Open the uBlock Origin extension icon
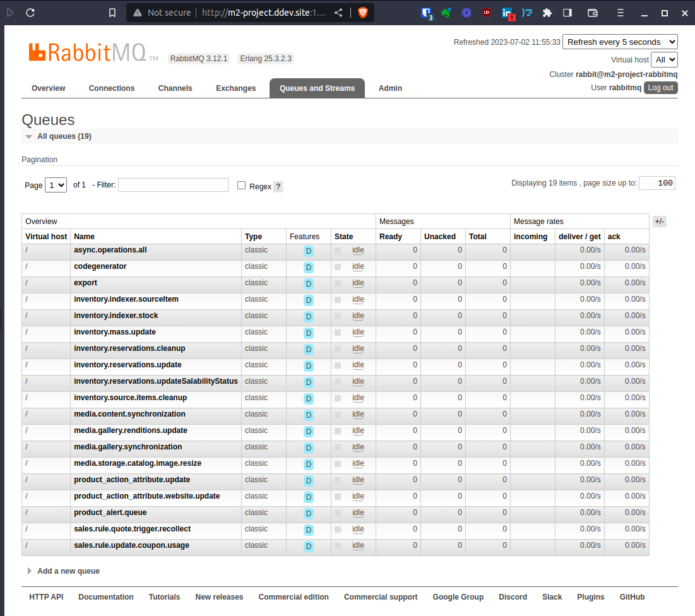Viewport: 695px width, 616px height. pos(487,13)
